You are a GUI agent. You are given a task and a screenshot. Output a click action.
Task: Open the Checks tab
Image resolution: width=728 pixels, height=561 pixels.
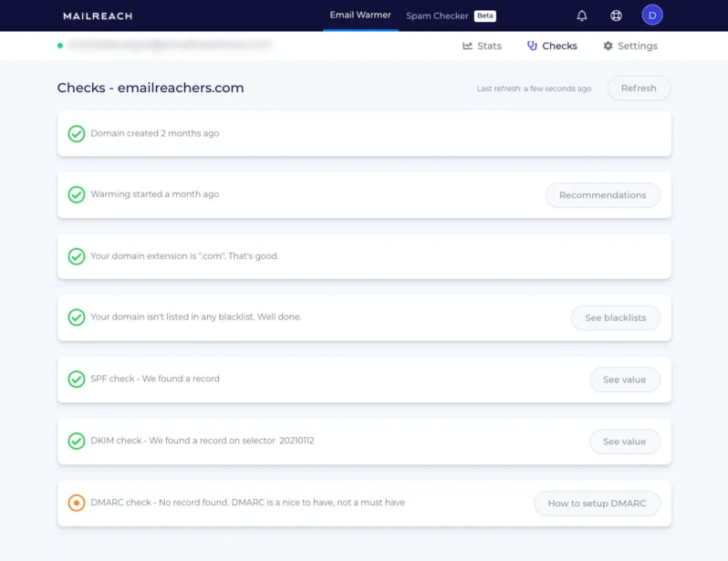tap(552, 46)
